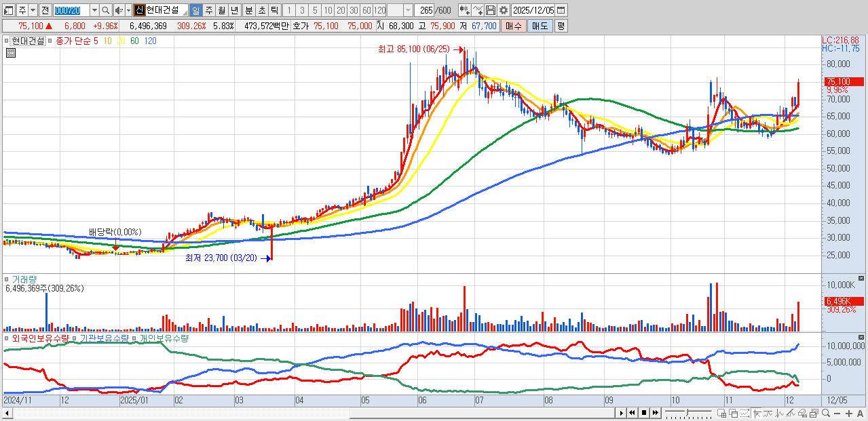This screenshot has height=421, width=868.
Task: Click the add candlestick chart icon
Action: (465, 10)
